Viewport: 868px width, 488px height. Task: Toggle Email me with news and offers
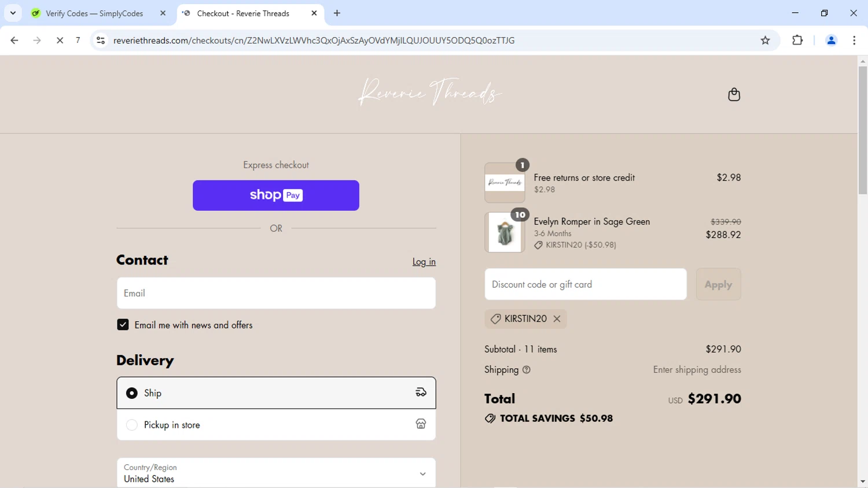[x=123, y=325]
